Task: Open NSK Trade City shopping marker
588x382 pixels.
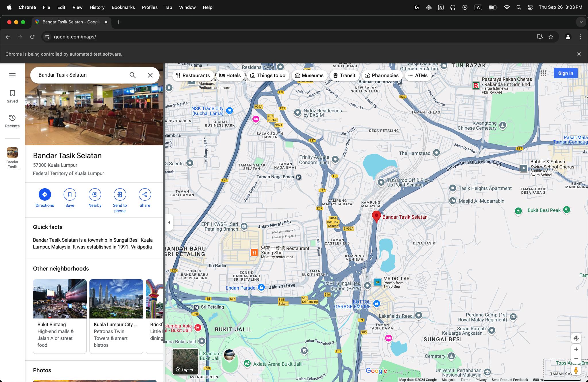Action: [x=229, y=110]
